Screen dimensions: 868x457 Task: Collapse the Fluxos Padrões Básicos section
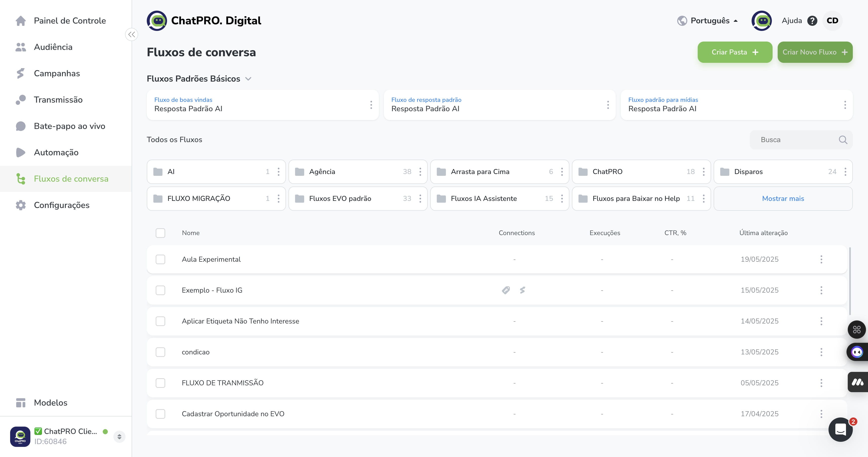pos(248,79)
